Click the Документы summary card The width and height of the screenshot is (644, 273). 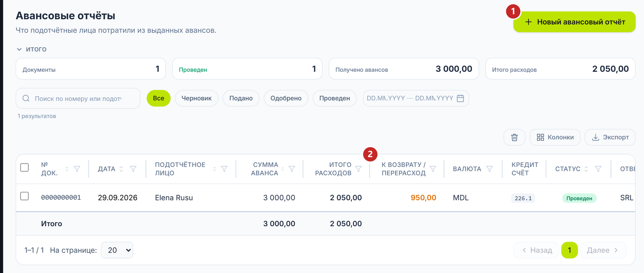tap(91, 69)
